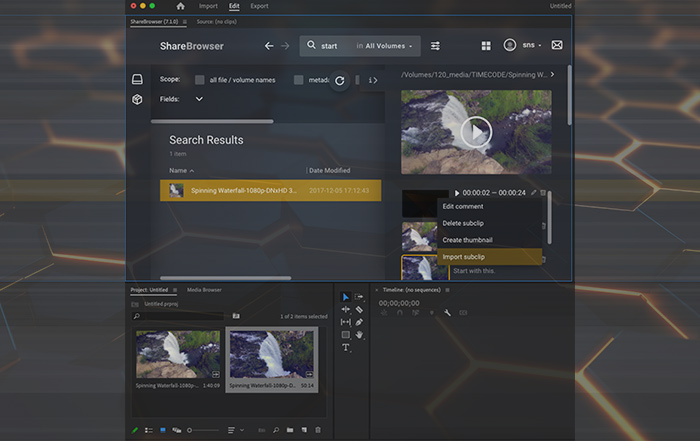Open the ShareBrowser mail envelope icon

click(x=557, y=45)
